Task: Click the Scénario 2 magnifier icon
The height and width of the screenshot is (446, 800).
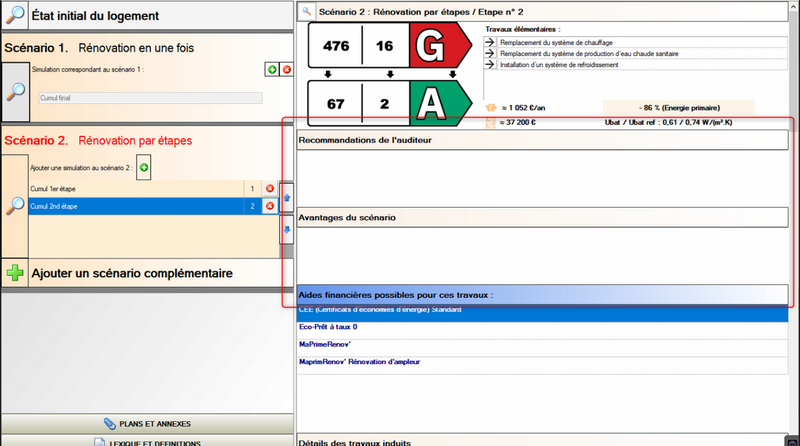Action: (16, 206)
